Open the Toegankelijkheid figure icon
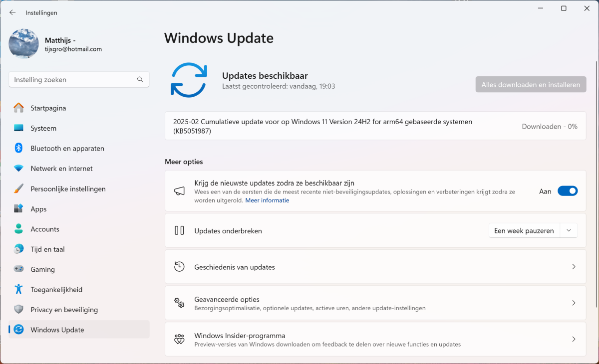Viewport: 599px width, 364px height. coord(18,289)
